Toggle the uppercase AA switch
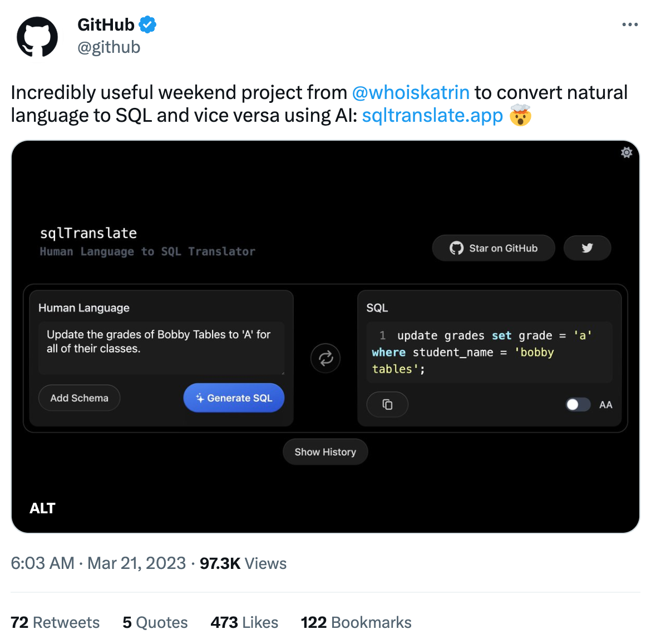The image size is (651, 644). click(578, 404)
